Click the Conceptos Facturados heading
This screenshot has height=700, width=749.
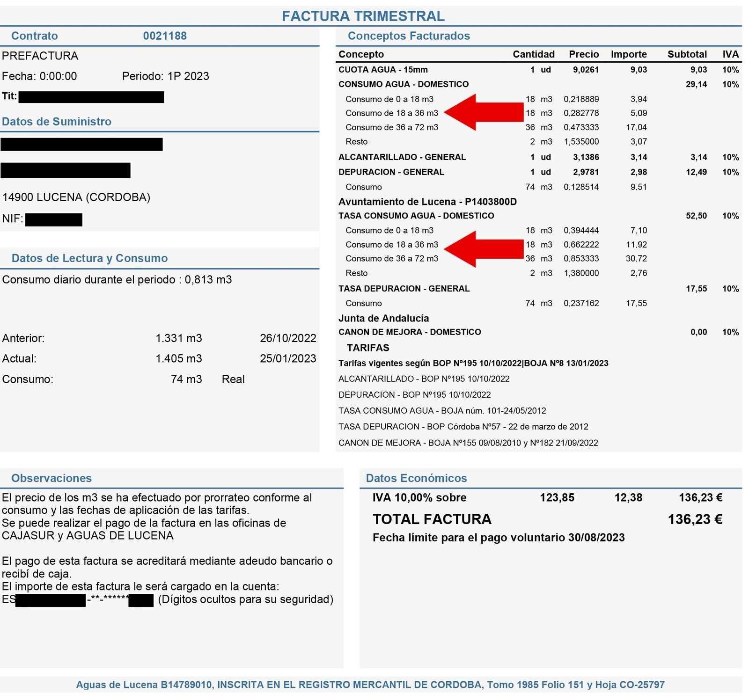(x=409, y=36)
